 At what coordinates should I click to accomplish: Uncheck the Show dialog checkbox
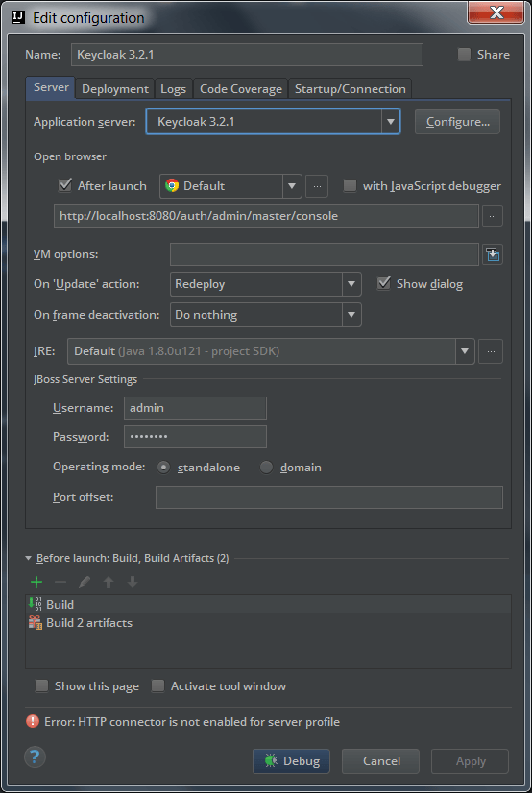tap(384, 284)
